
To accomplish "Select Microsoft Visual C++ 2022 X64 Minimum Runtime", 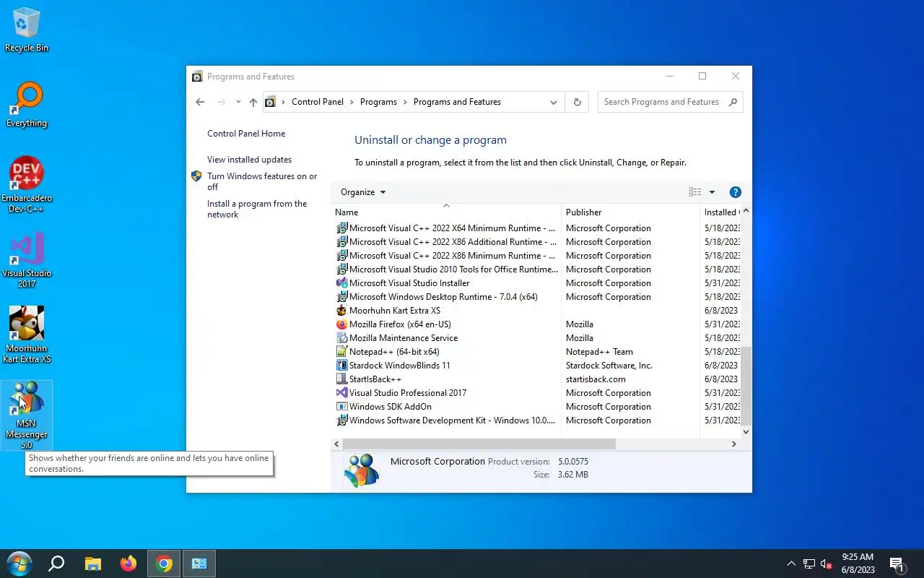I will coord(537,228).
